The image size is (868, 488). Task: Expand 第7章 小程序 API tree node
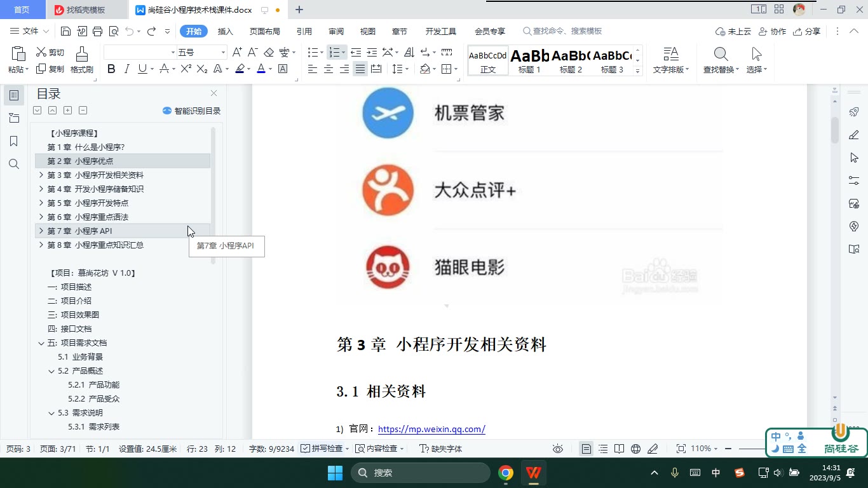pos(41,231)
